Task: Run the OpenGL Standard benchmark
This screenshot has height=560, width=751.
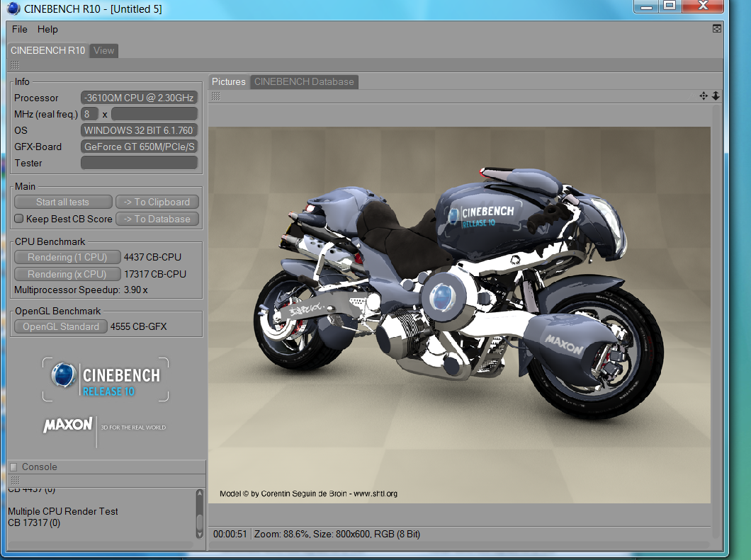Action: click(61, 326)
